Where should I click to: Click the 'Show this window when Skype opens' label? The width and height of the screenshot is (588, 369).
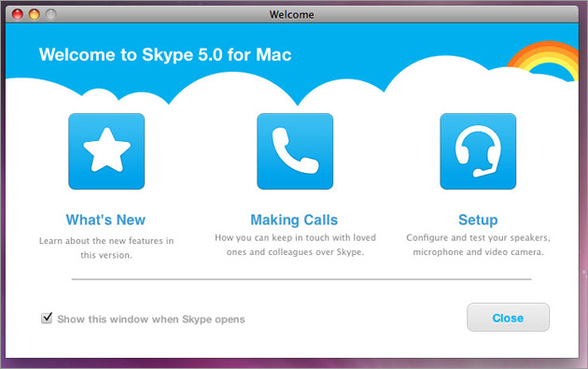click(x=151, y=319)
